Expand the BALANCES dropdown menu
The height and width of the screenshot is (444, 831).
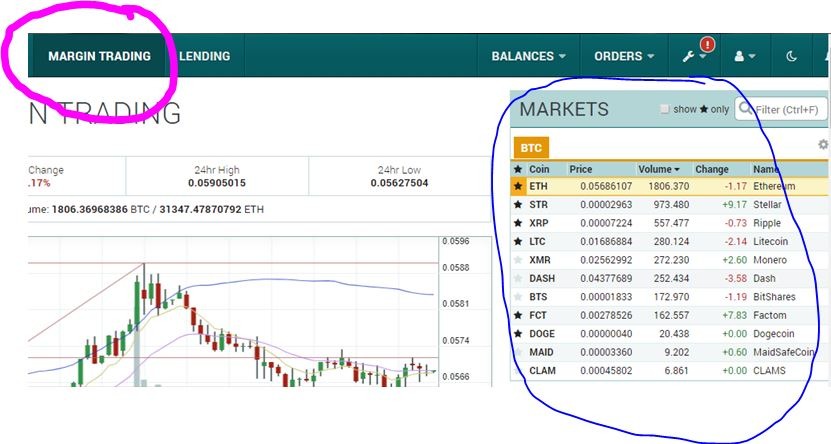pos(528,56)
